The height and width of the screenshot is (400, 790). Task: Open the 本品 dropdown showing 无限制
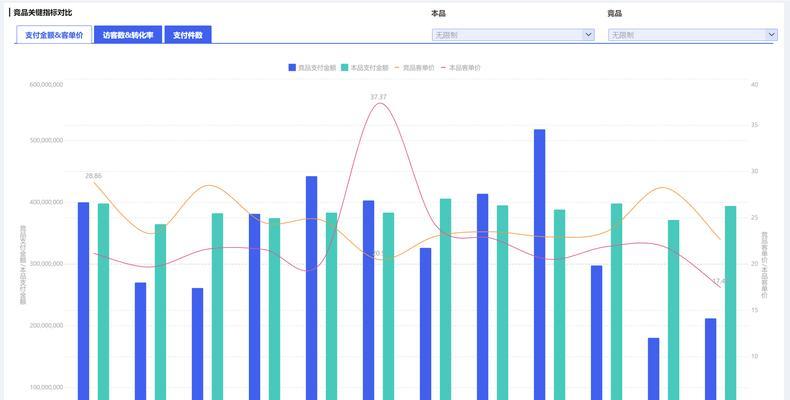[513, 35]
